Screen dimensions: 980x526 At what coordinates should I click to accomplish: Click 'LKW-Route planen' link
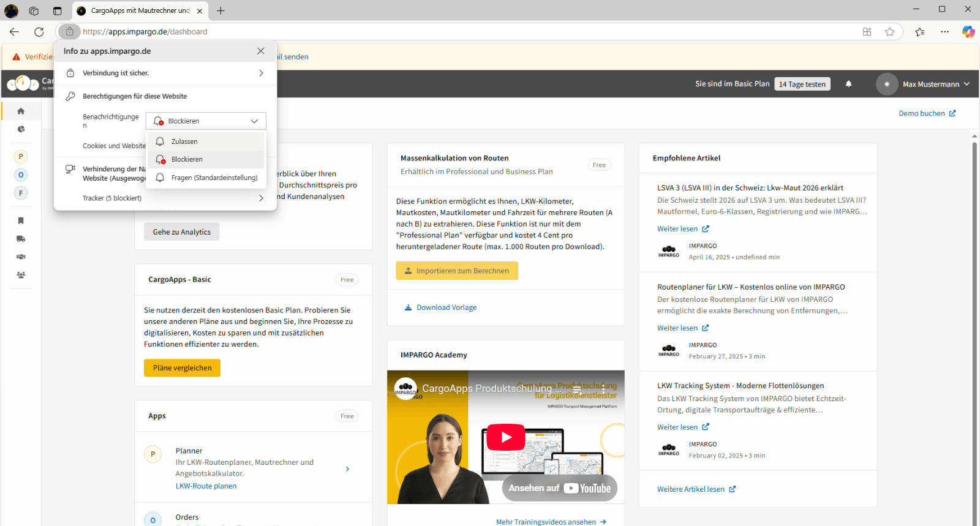point(206,486)
